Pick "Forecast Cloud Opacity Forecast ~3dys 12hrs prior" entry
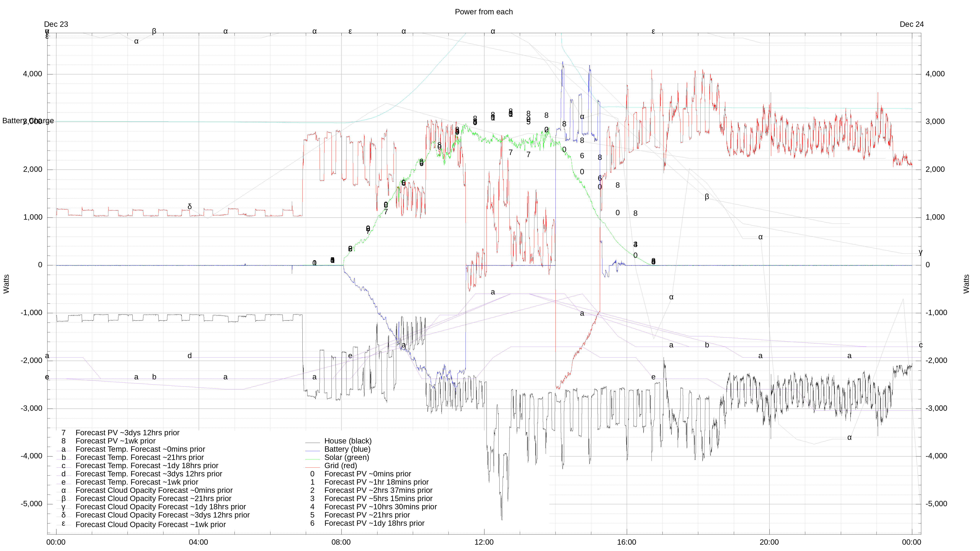Image resolution: width=980 pixels, height=551 pixels. coord(163,515)
